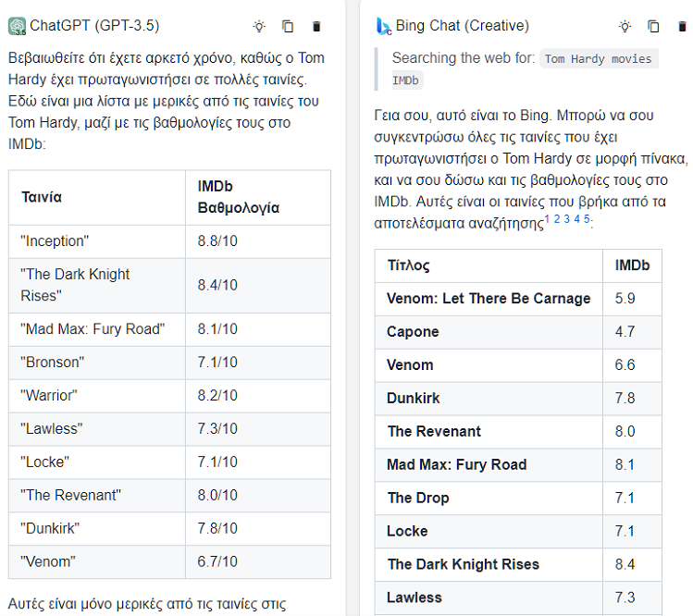This screenshot has width=693, height=616.
Task: Click the Bing Chat logo icon
Action: click(383, 26)
